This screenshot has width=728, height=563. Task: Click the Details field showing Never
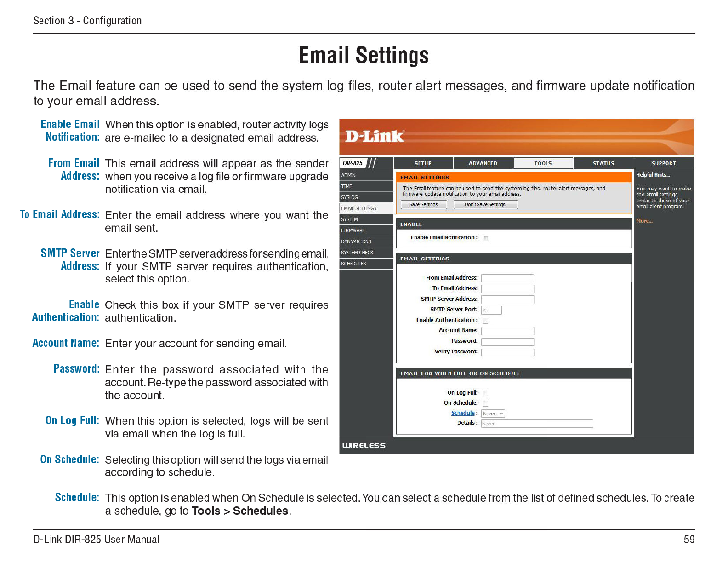537,424
